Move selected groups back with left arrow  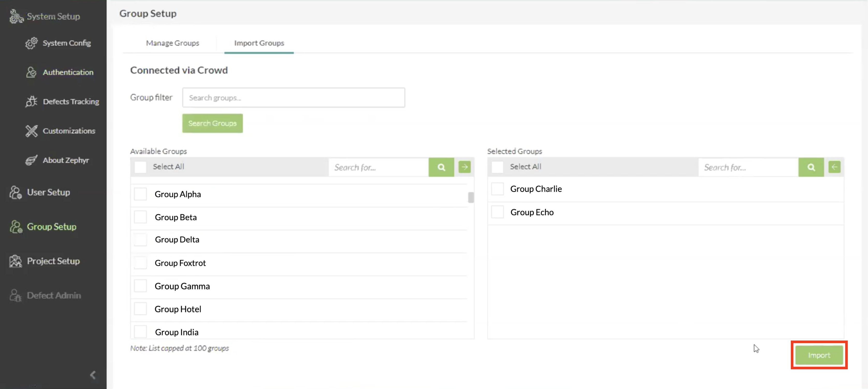(x=834, y=167)
